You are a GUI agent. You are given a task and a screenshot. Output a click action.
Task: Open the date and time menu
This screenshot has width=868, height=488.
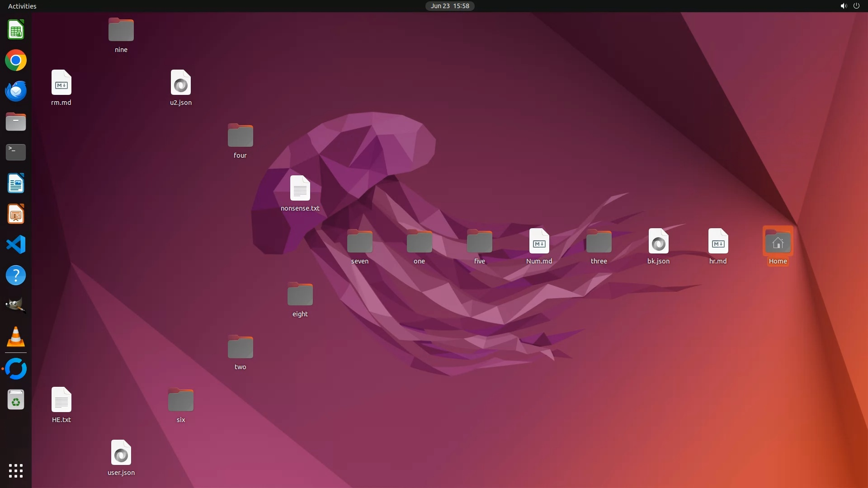(x=449, y=6)
